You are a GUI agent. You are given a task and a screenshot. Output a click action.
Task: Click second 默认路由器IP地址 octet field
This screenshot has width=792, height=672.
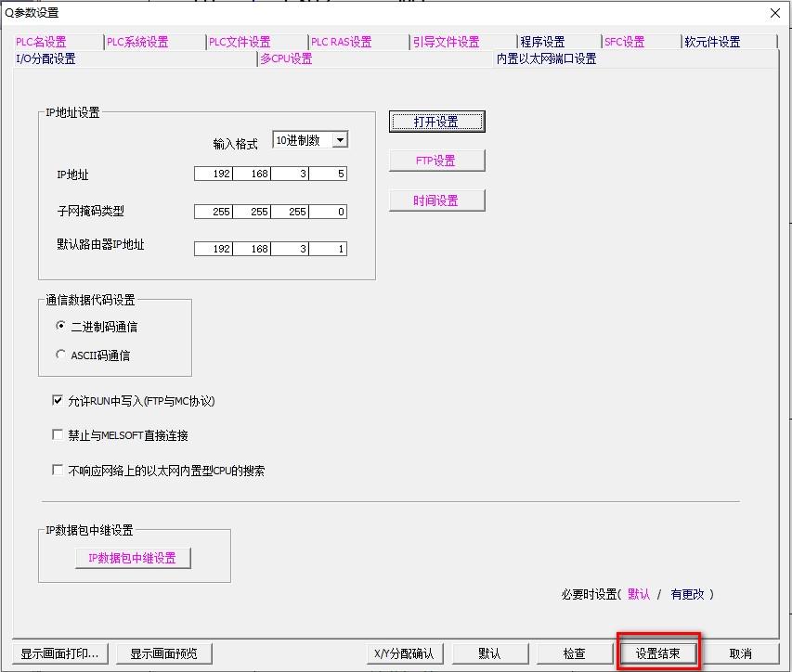point(252,249)
